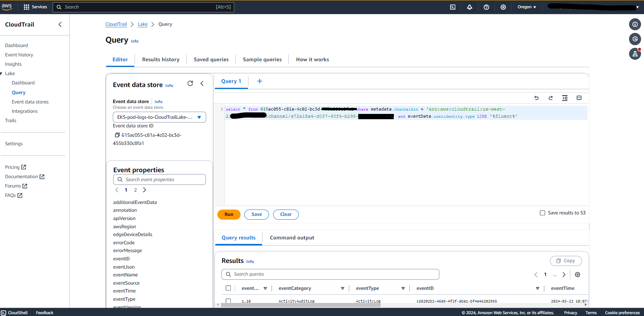
Task: Save the current query
Action: pos(257,214)
